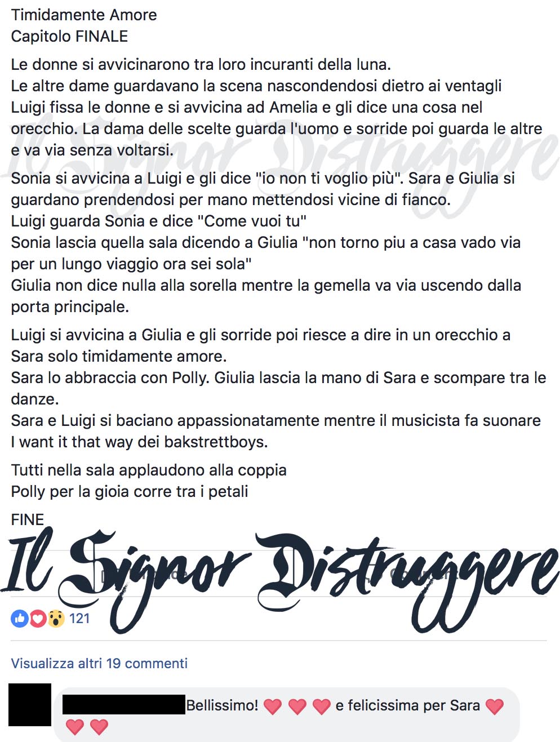
Task: Click the paragraph starting 'Sonia si avvicina a Luigi'
Action: pyautogui.click(x=266, y=242)
